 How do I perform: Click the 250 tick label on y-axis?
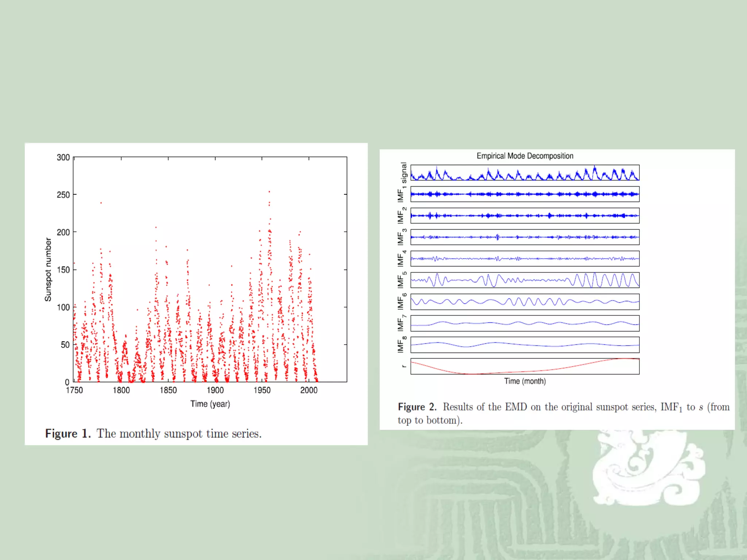(63, 195)
